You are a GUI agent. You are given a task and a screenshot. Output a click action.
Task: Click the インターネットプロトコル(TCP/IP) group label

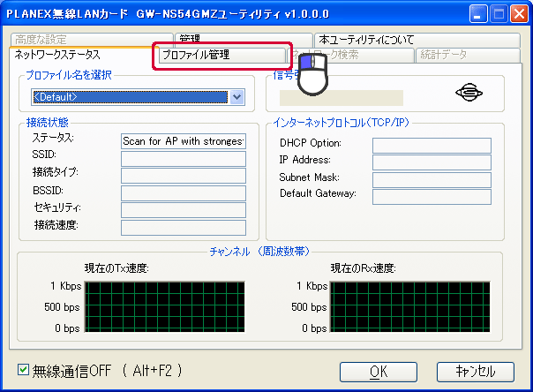(341, 123)
